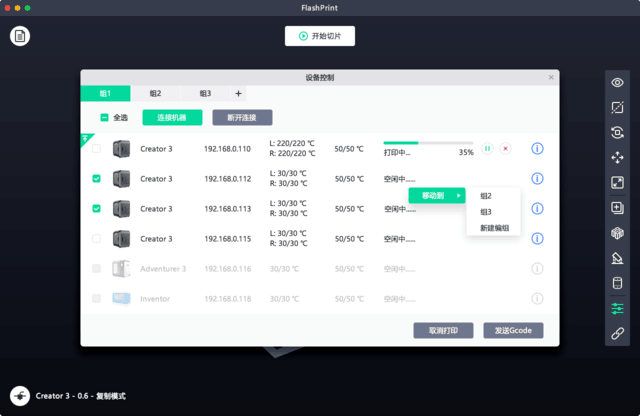Open info for printer 192.168.0.115
The image size is (640, 416).
click(x=537, y=238)
